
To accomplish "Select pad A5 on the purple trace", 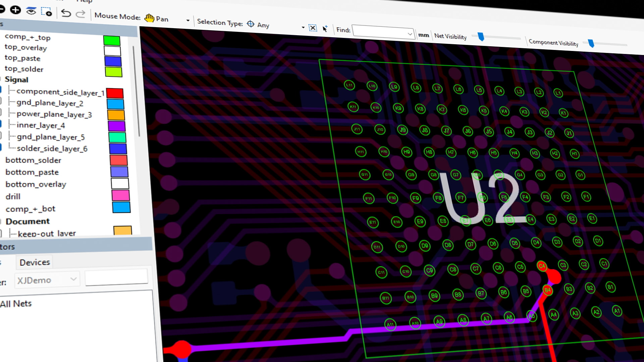I will tap(532, 316).
